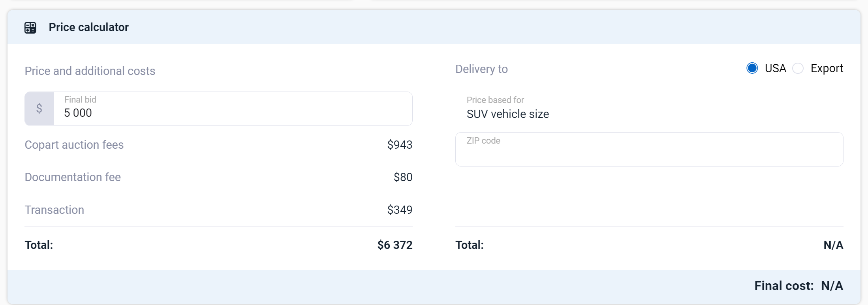Click the dollar sign prefix icon
The width and height of the screenshot is (868, 305).
[39, 109]
